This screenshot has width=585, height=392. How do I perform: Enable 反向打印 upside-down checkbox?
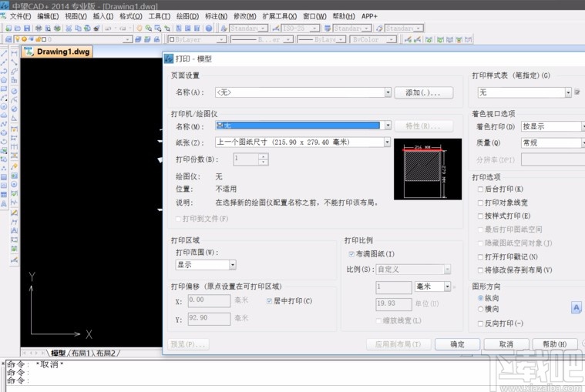tap(480, 323)
